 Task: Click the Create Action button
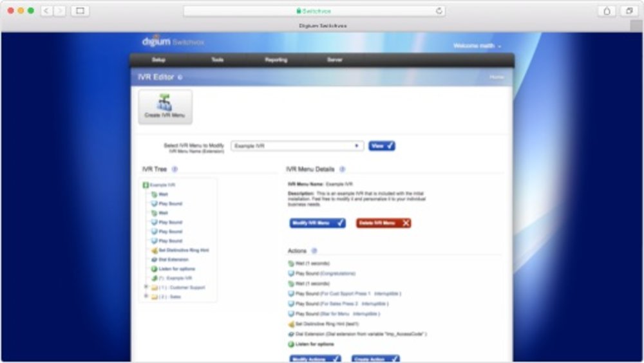pos(376,359)
